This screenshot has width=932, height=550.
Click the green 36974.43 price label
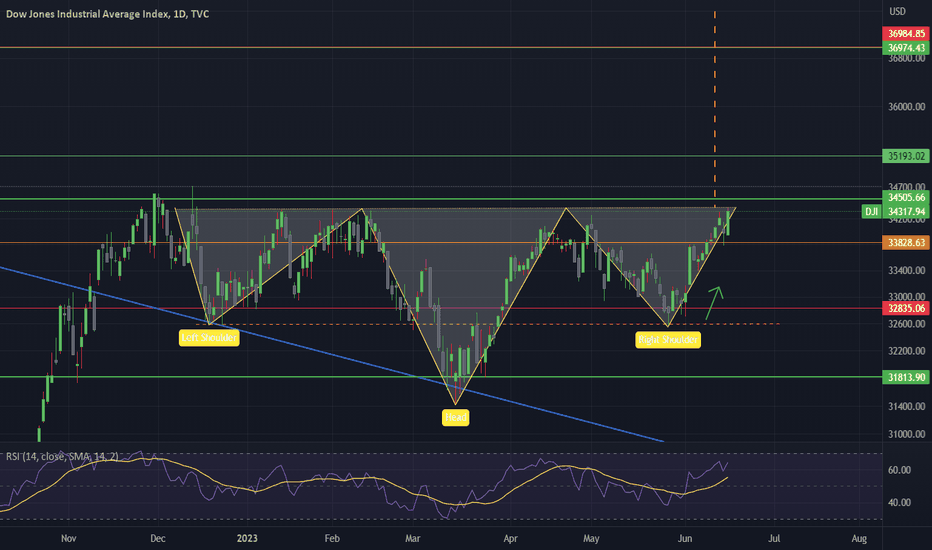906,48
